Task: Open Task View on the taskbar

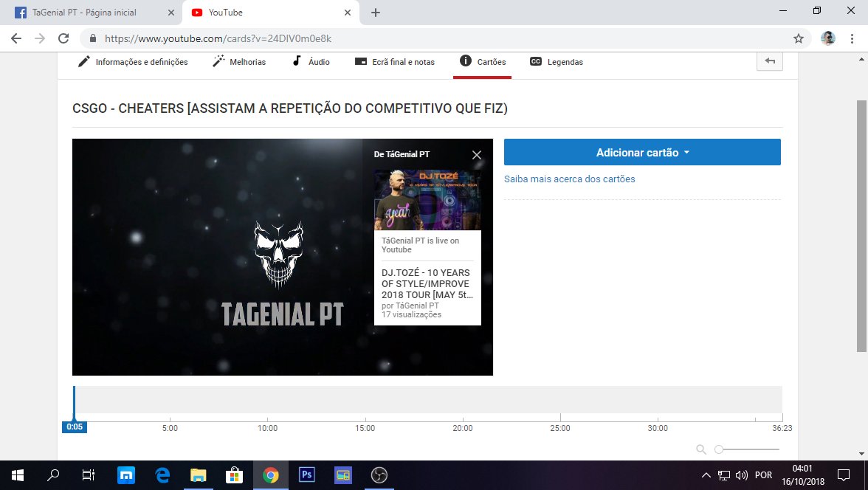Action: coord(88,475)
